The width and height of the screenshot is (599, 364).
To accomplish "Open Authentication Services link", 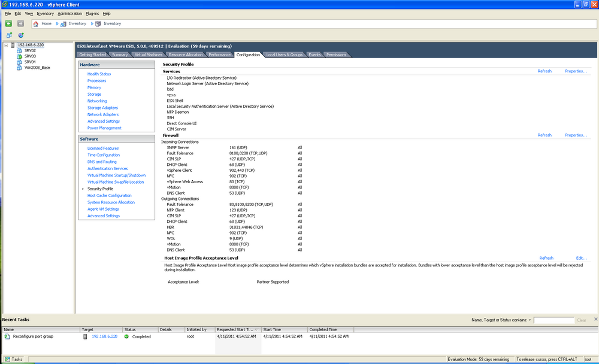I will (x=107, y=168).
